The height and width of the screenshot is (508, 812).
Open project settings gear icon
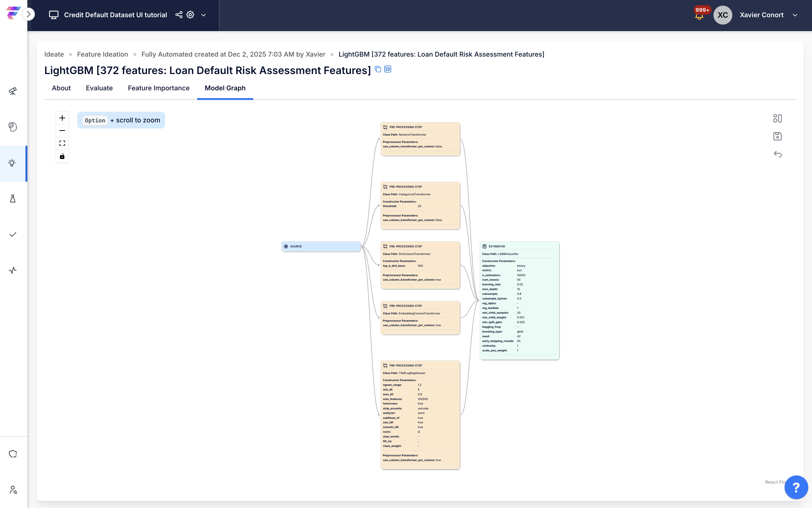[191, 15]
